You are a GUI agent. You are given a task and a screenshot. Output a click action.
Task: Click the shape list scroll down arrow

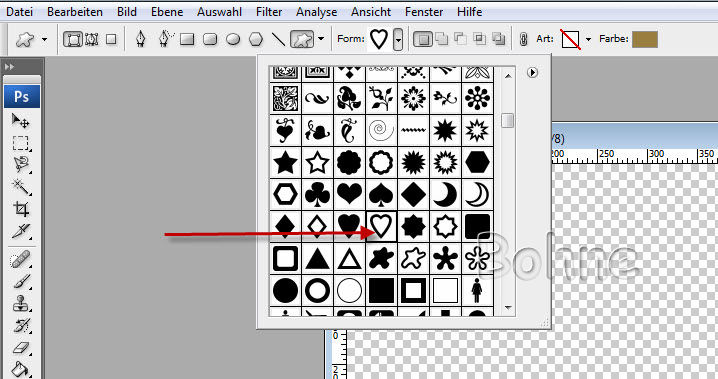click(x=508, y=308)
